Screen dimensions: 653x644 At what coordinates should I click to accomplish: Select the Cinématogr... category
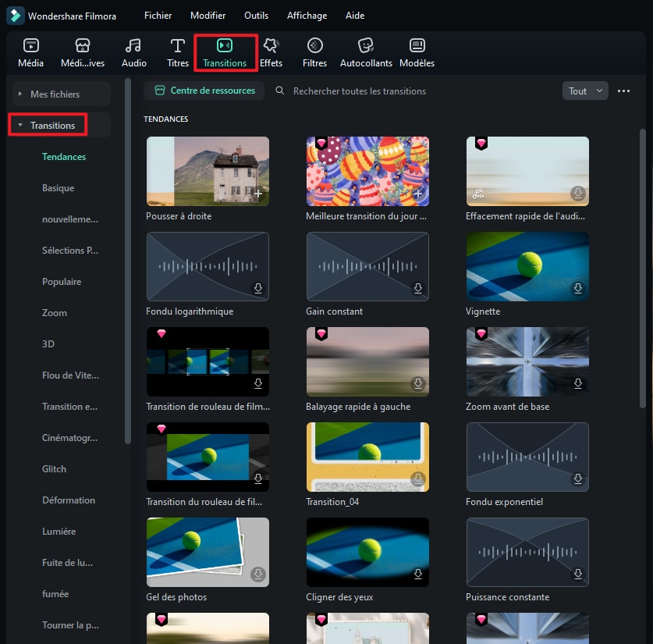click(x=69, y=438)
